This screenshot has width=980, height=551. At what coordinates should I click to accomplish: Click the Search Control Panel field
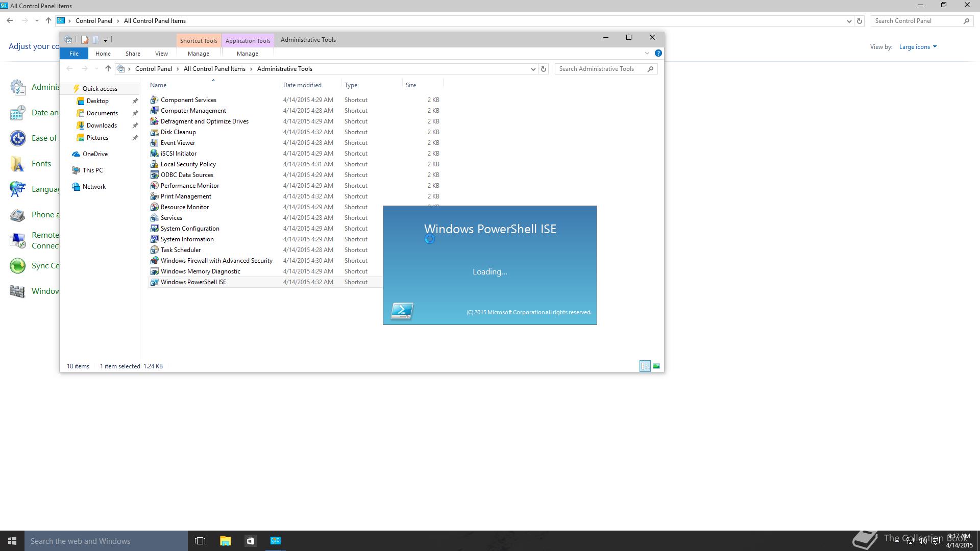[921, 21]
